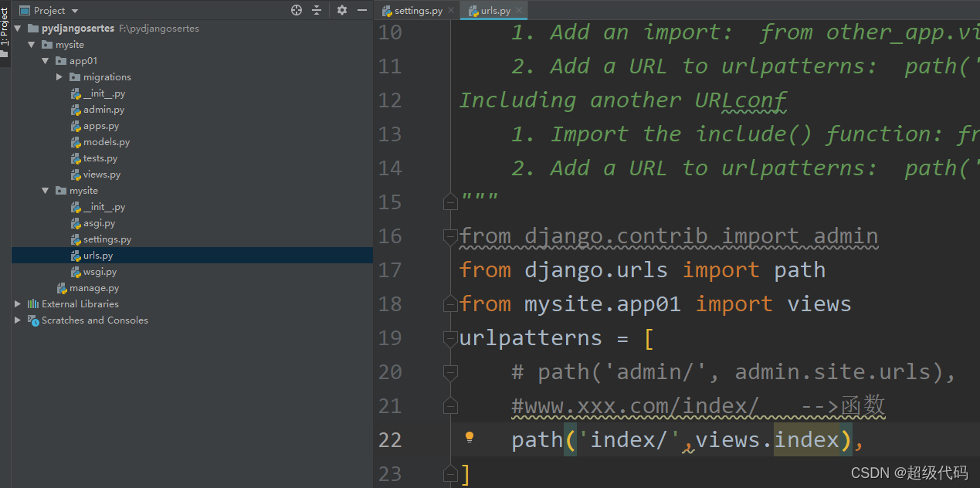Select apps.py file

101,126
